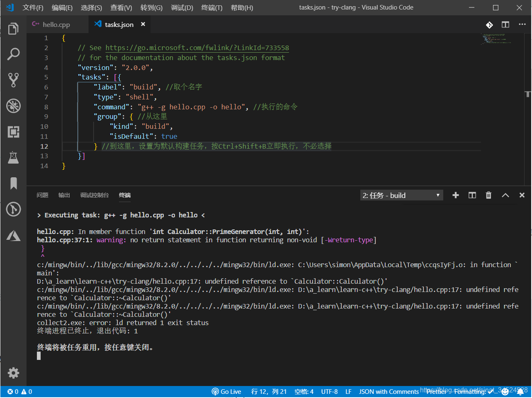This screenshot has height=398, width=532.
Task: Open the Test flask view
Action: (13, 157)
